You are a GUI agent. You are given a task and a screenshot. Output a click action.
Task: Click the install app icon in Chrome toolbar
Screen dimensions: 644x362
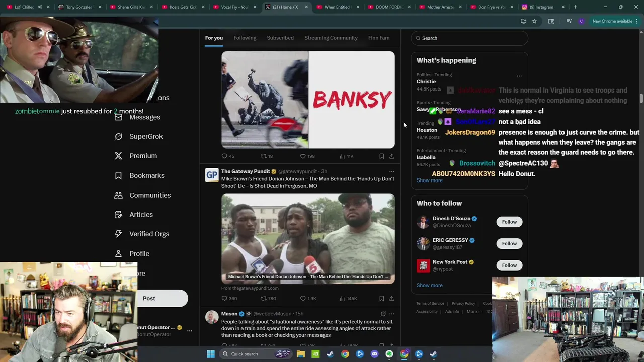523,21
